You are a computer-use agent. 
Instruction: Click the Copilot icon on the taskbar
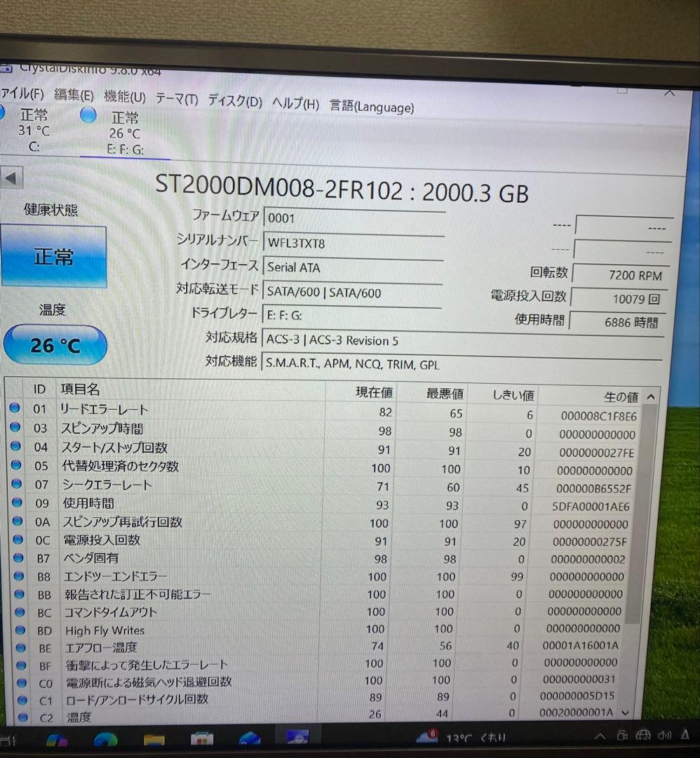click(x=57, y=740)
